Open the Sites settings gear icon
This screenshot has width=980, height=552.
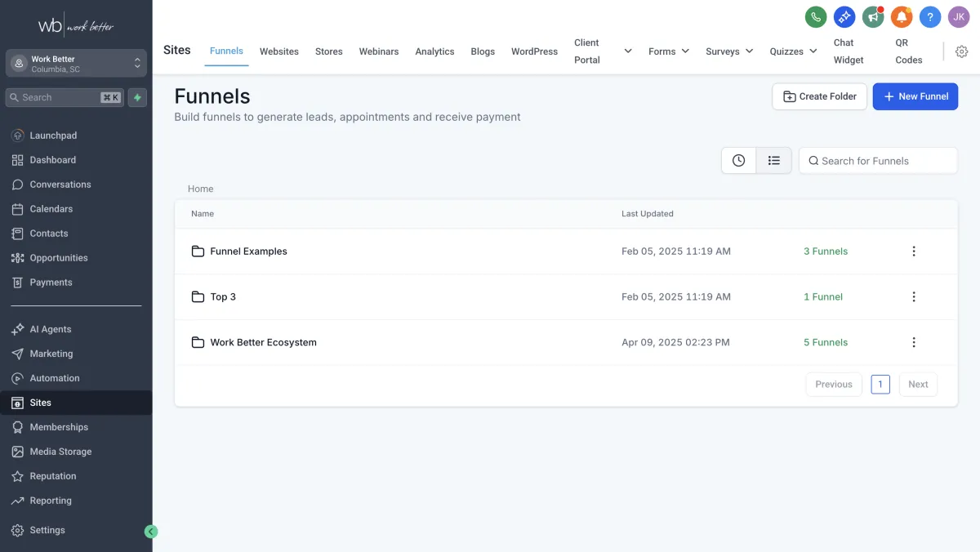(x=961, y=51)
